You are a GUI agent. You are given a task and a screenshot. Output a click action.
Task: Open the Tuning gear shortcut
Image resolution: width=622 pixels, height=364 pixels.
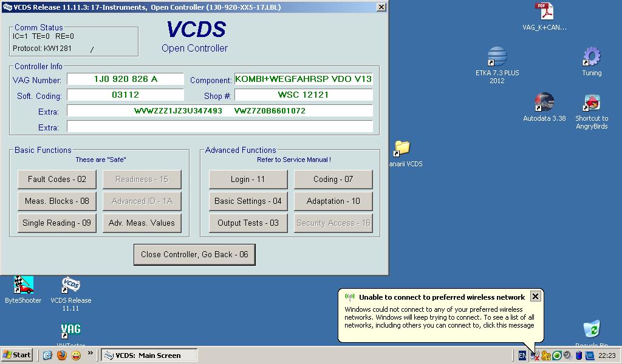coord(592,61)
